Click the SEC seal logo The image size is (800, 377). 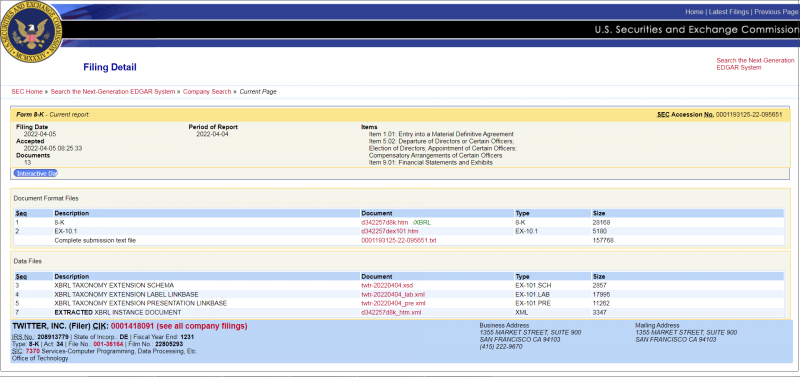(x=32, y=32)
